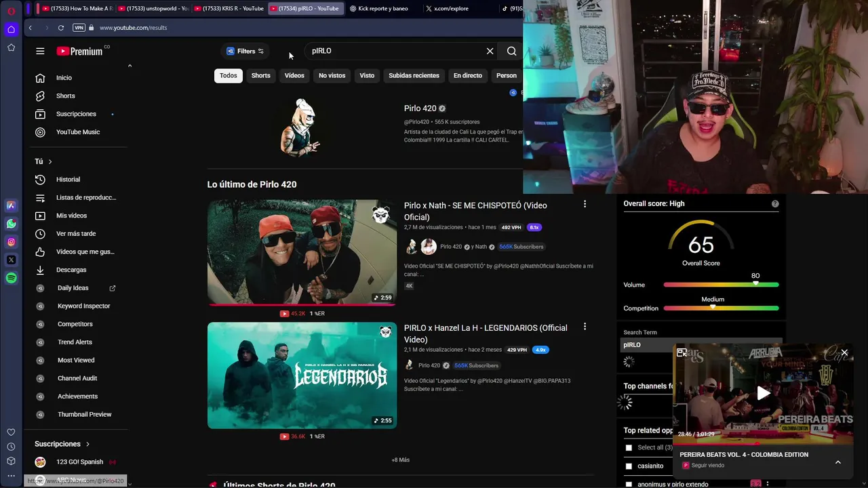The width and height of the screenshot is (868, 488).
Task: Collapse the miniplayer with chevron
Action: coord(837,462)
